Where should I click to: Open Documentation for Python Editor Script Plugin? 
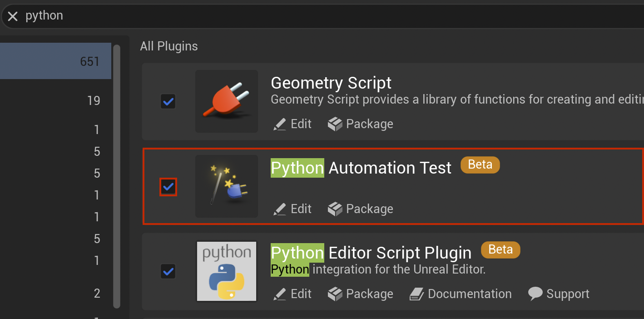[460, 294]
